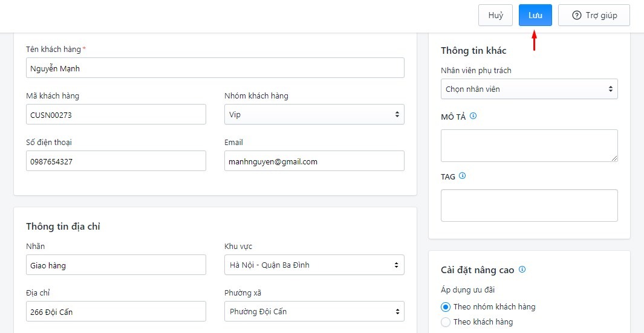Focus the Nhãn address label field

coord(115,265)
